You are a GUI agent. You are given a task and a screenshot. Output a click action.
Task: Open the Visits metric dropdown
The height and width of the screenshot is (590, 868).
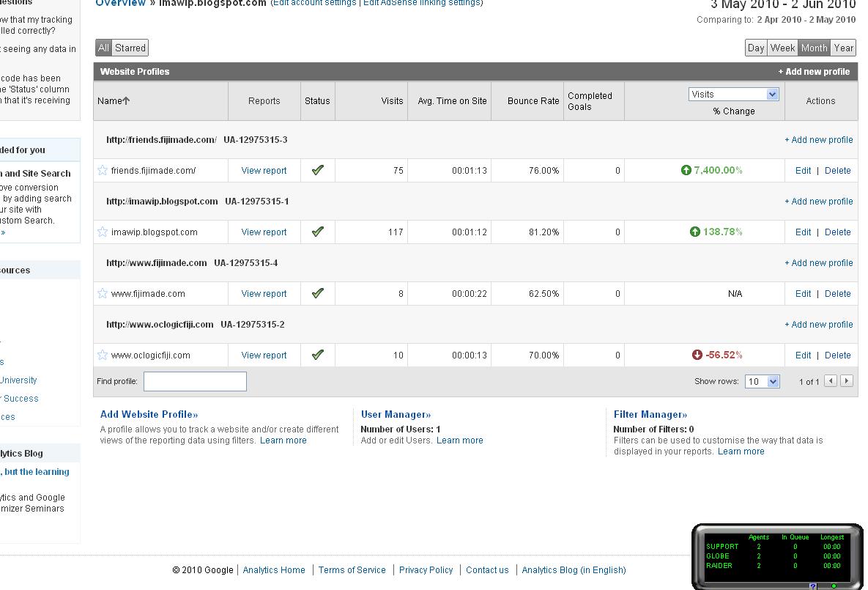pyautogui.click(x=734, y=94)
